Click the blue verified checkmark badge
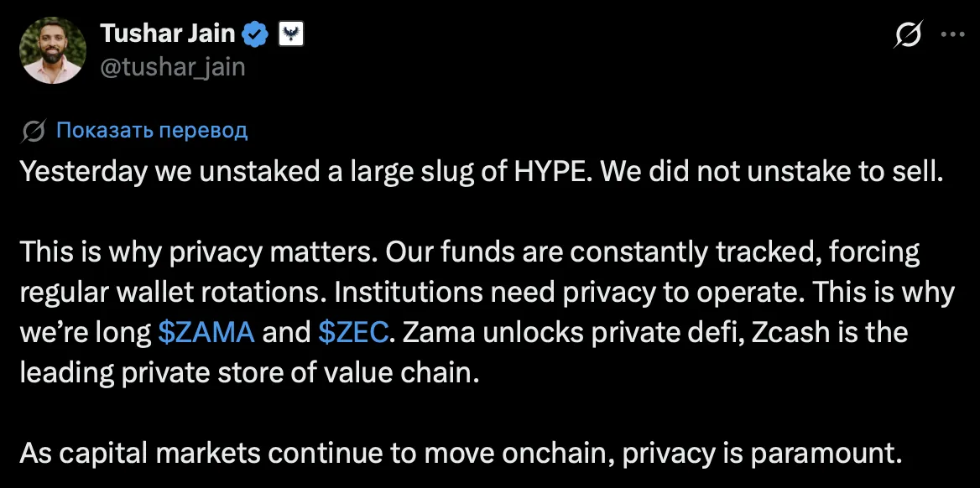This screenshot has width=980, height=488. pos(255,34)
